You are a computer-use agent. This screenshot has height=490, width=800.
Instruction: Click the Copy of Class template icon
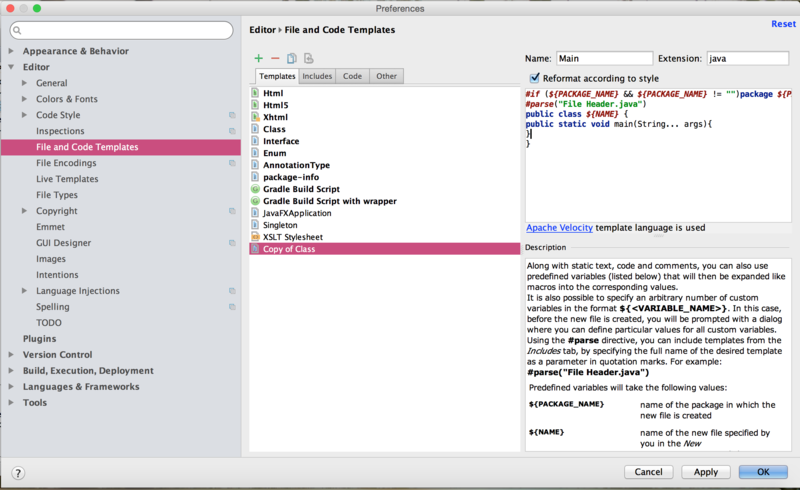(255, 249)
